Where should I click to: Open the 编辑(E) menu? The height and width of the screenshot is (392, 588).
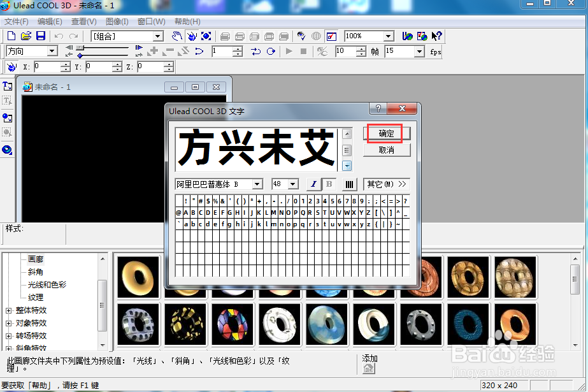pos(50,22)
